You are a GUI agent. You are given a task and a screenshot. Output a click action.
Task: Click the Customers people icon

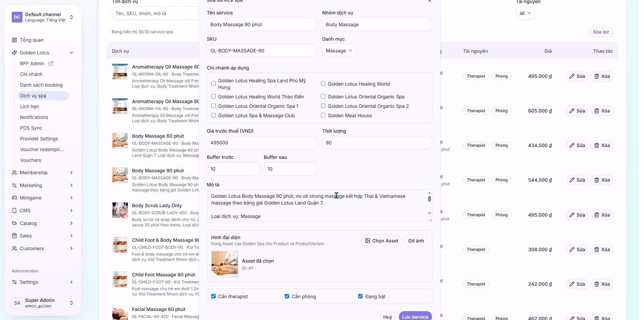(14, 248)
